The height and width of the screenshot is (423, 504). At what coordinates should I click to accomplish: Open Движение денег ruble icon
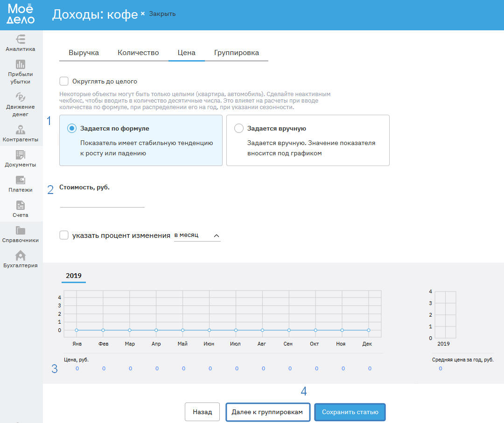[21, 97]
